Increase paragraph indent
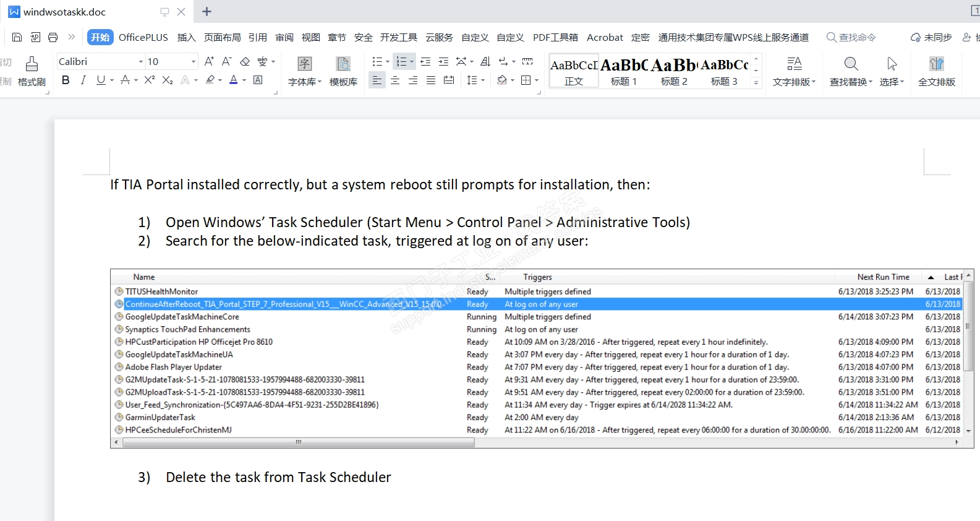 click(x=443, y=61)
